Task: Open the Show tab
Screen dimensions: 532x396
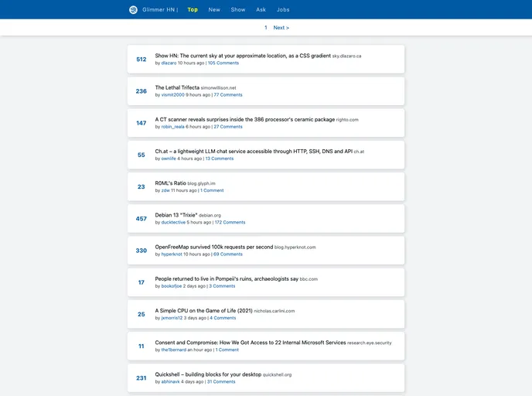Action: 238,10
